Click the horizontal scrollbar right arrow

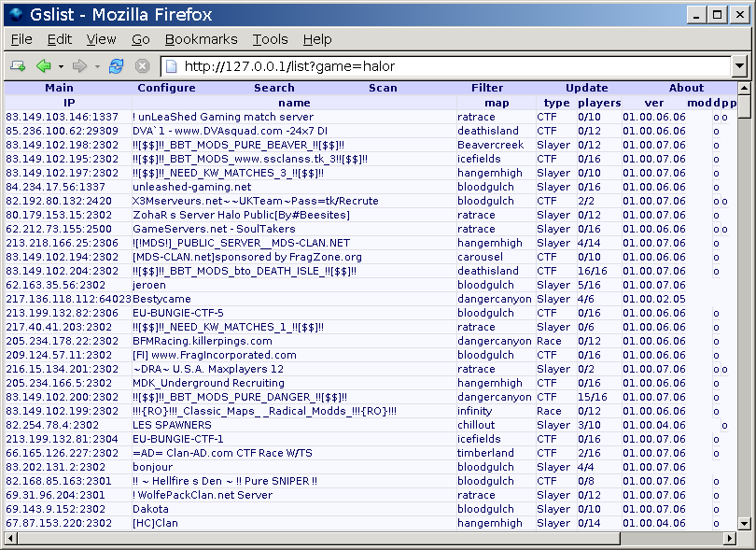(729, 538)
